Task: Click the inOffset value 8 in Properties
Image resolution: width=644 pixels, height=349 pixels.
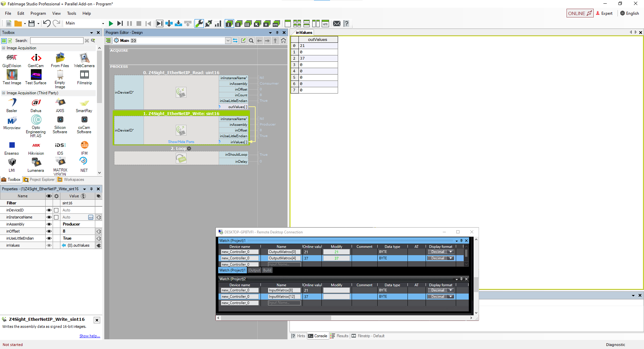Action: click(x=78, y=232)
